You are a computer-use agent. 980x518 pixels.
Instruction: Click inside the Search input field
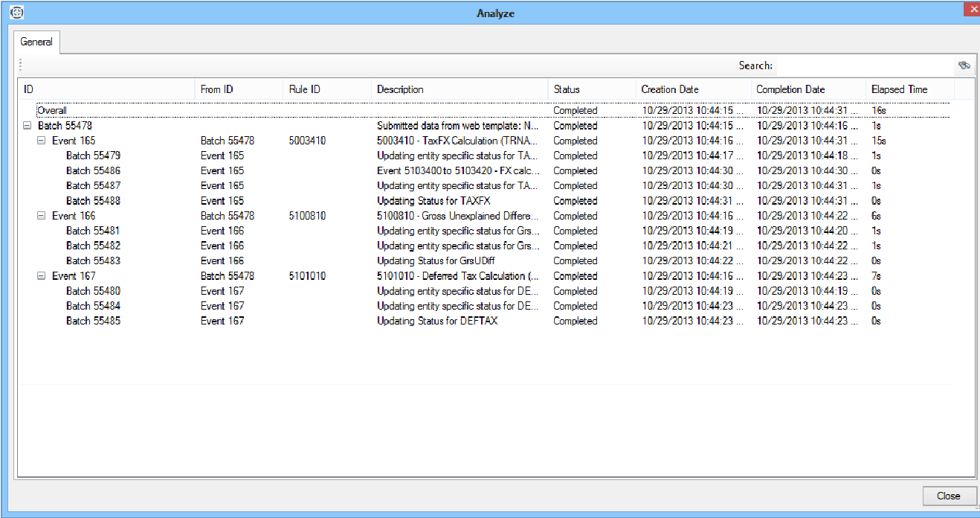864,65
